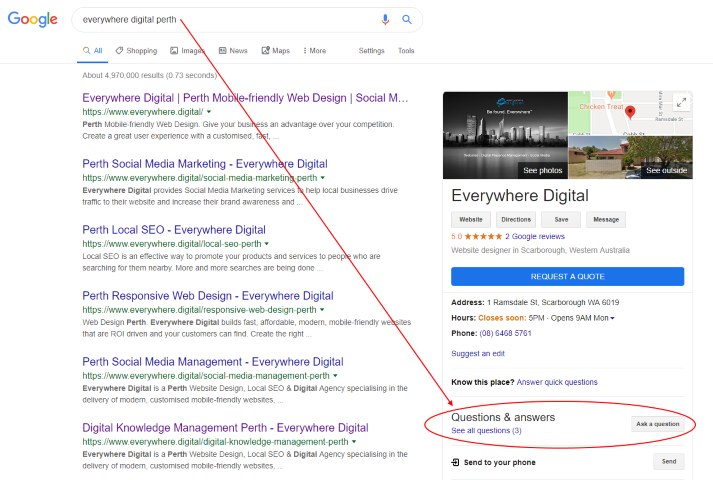
Task: Click the Send to your phone icon
Action: pos(456,462)
